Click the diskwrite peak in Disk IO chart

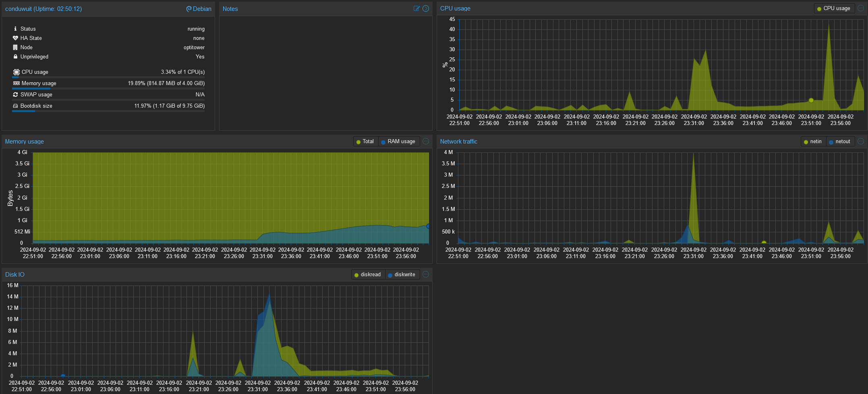coord(269,294)
